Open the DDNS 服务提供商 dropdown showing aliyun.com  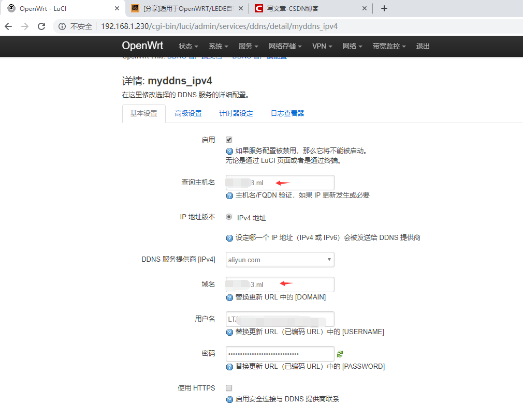point(280,259)
